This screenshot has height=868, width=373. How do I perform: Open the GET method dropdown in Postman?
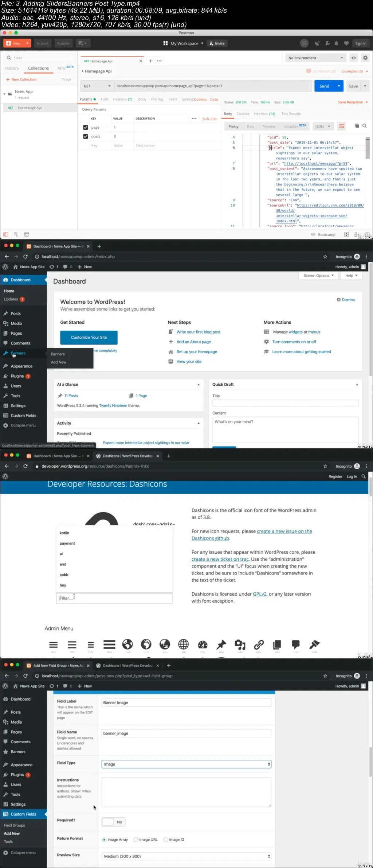click(97, 86)
